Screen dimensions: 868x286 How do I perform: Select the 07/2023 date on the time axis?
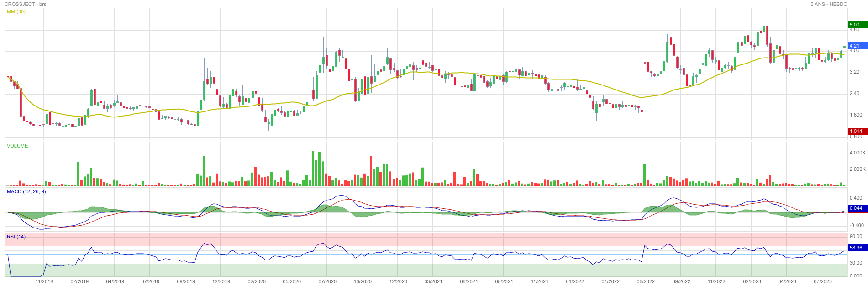click(x=823, y=281)
